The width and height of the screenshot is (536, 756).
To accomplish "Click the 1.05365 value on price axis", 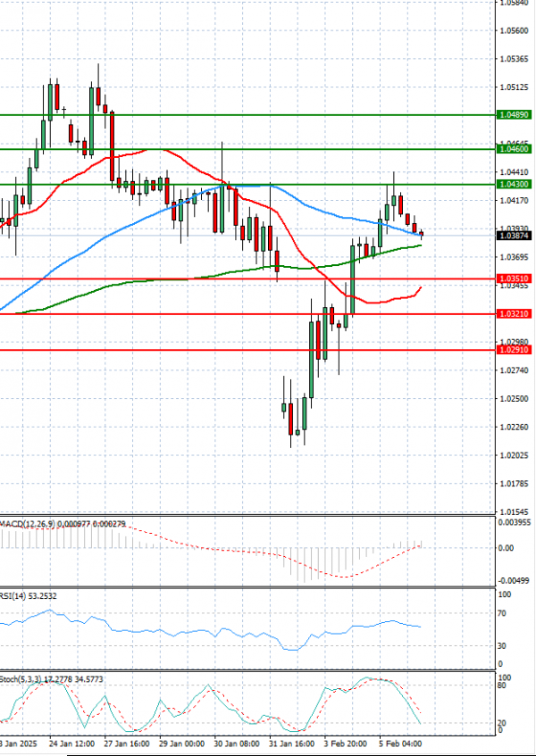I will 515,59.
